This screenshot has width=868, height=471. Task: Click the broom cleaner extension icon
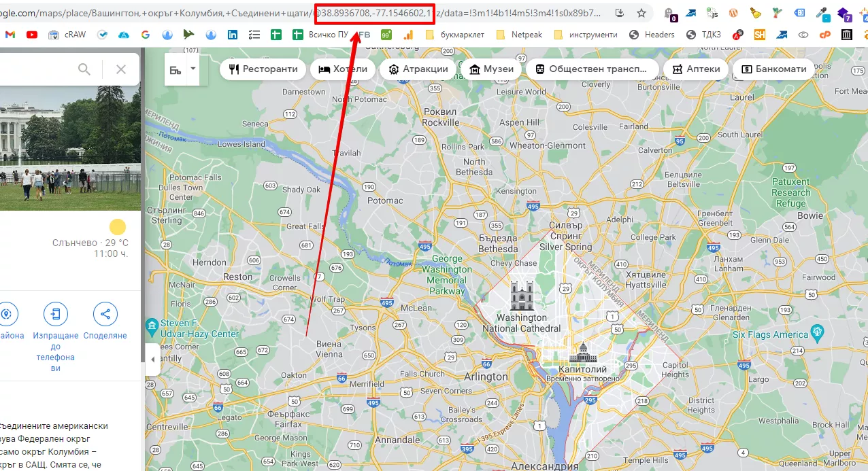point(756,13)
